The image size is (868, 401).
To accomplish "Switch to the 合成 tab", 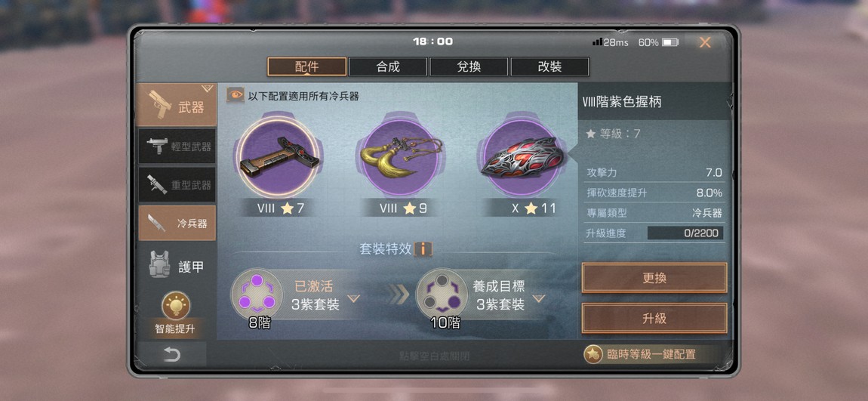I will 388,67.
